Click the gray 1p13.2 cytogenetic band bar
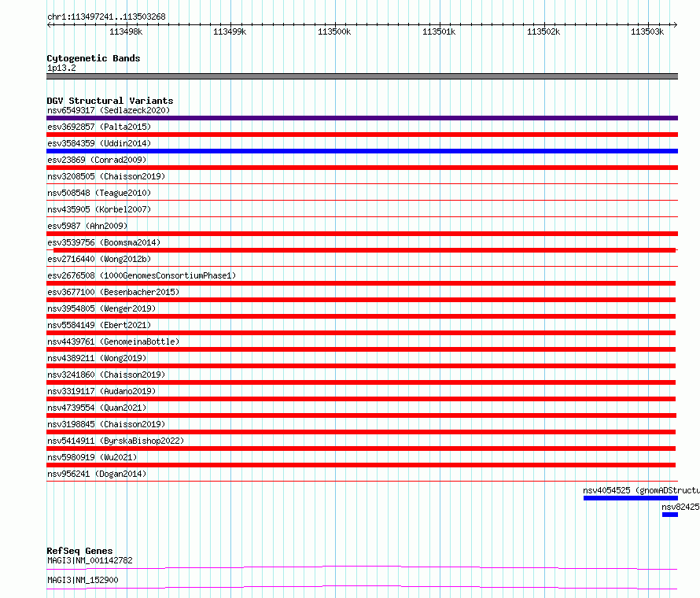This screenshot has height=598, width=700. click(x=362, y=76)
